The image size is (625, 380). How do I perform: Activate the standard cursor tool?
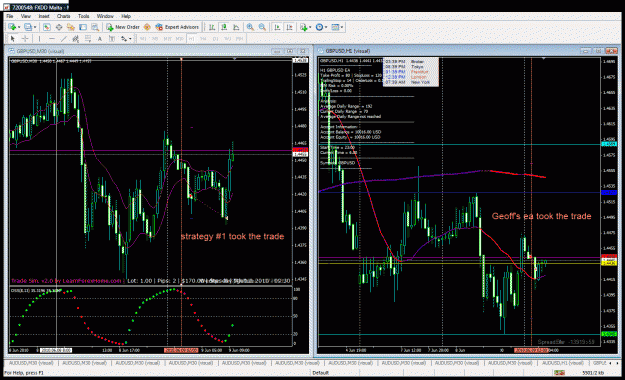coord(12,39)
